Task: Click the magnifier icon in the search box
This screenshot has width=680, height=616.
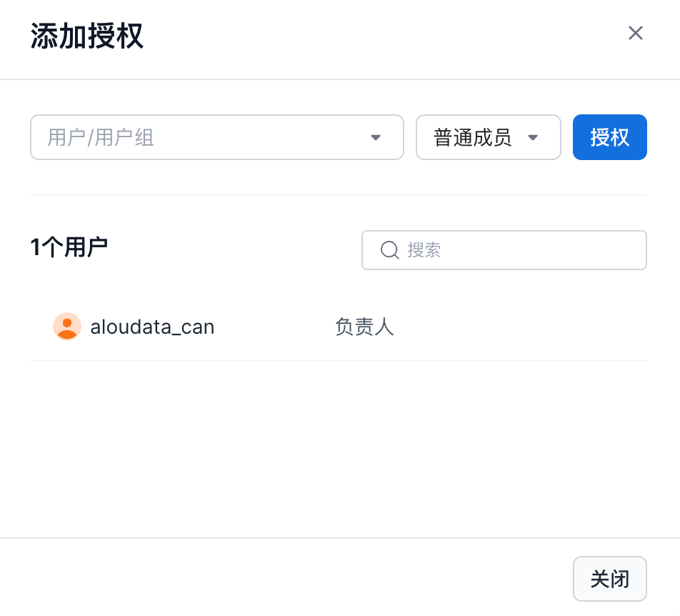Action: pos(389,250)
